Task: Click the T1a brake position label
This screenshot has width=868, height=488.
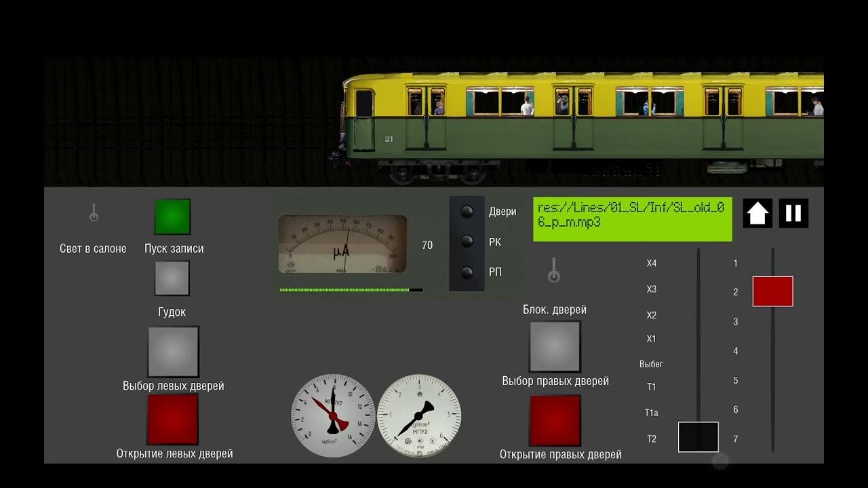Action: click(x=652, y=413)
